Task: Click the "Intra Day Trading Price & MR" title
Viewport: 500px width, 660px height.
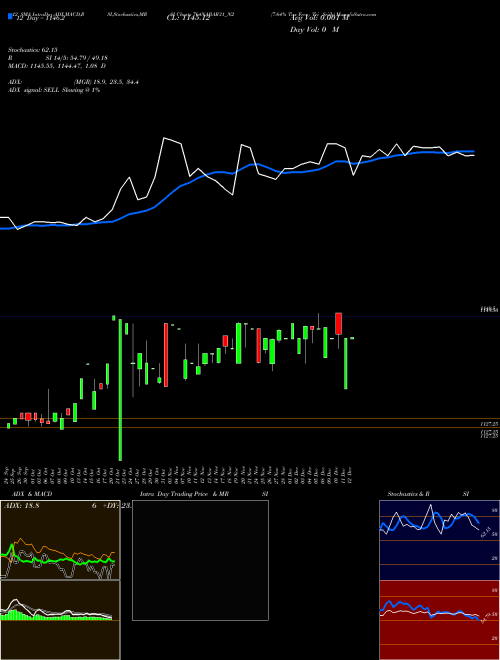Action: coord(185,494)
